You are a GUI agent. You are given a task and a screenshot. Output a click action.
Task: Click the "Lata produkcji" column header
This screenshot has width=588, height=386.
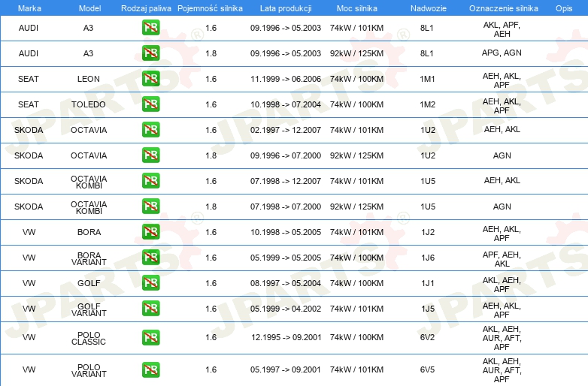tap(286, 8)
